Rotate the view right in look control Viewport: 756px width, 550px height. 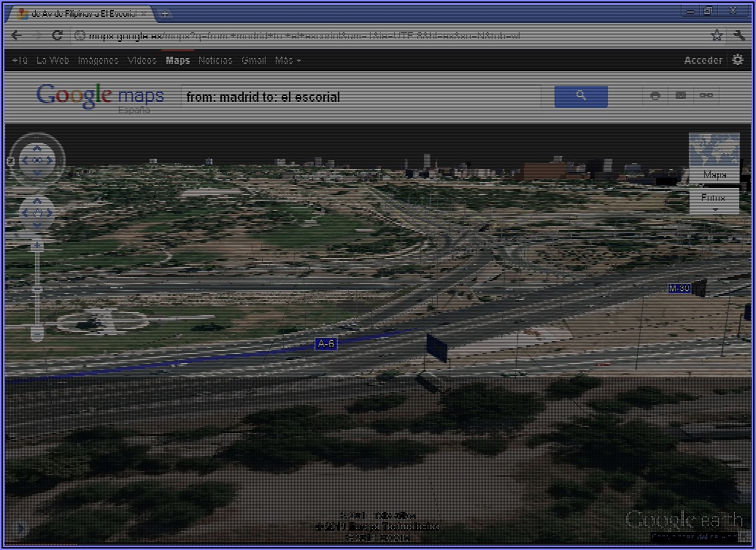click(50, 160)
